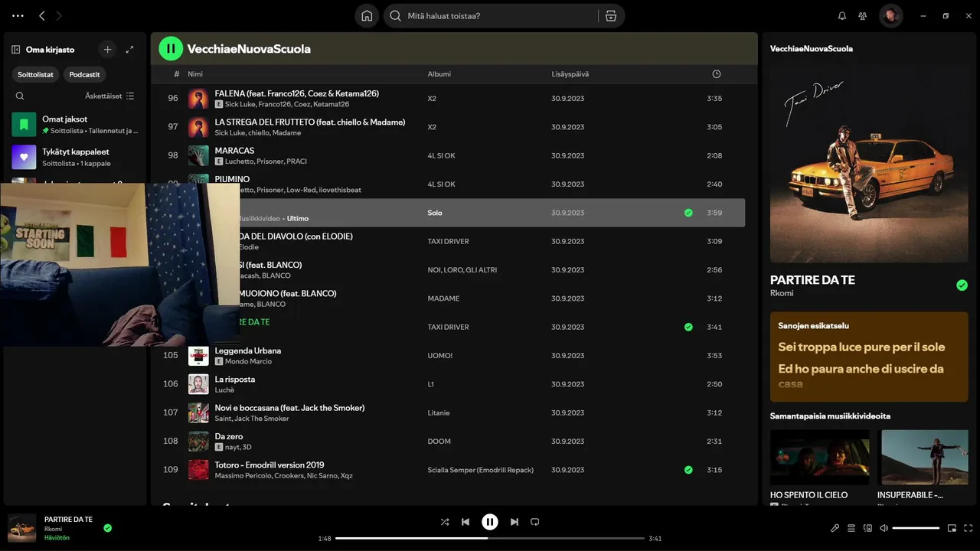Search within the library

click(x=20, y=96)
